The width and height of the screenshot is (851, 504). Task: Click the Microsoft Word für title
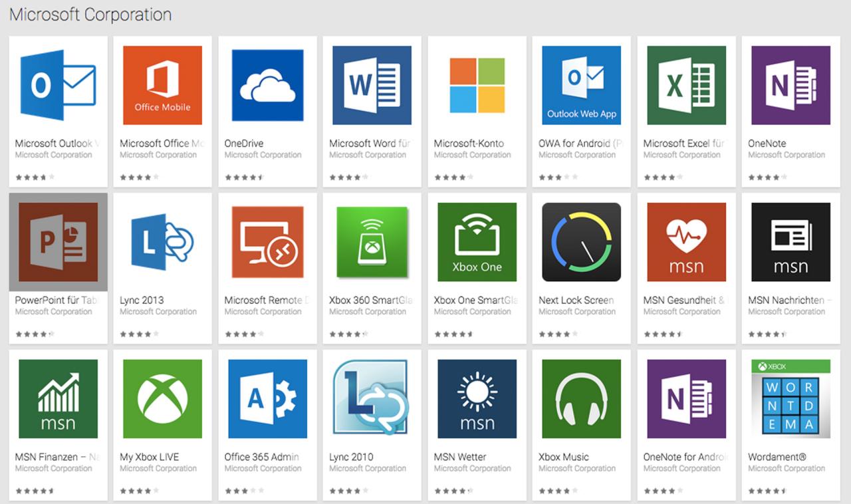pos(370,143)
